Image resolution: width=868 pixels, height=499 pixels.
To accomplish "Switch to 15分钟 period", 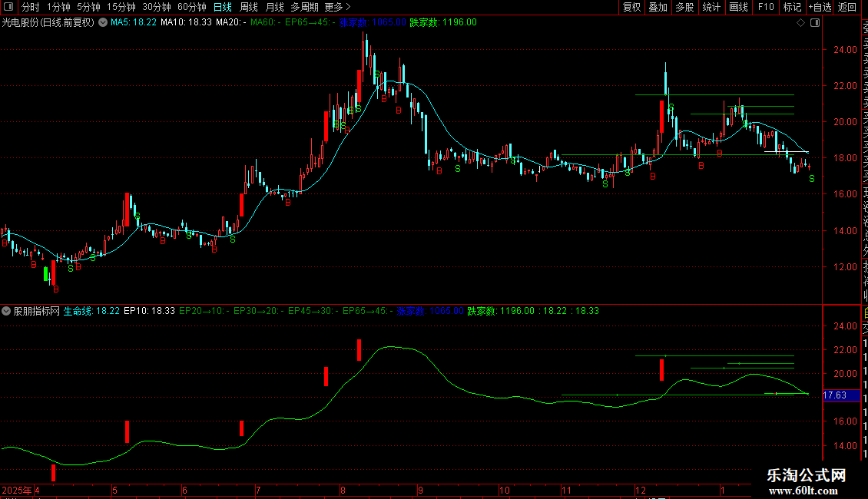I will coord(121,7).
